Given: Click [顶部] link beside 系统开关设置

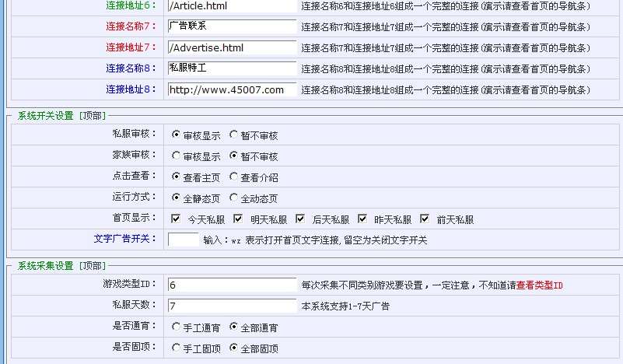Looking at the screenshot, I should point(92,116).
